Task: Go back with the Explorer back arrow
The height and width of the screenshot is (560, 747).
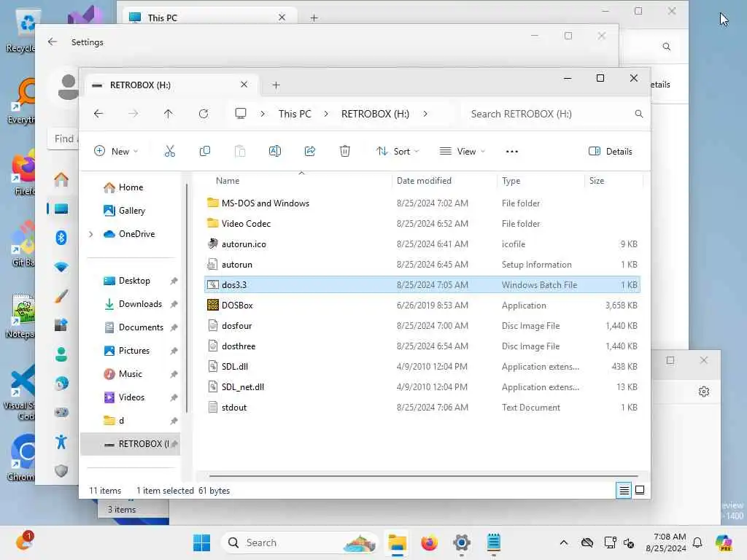Action: [x=98, y=114]
